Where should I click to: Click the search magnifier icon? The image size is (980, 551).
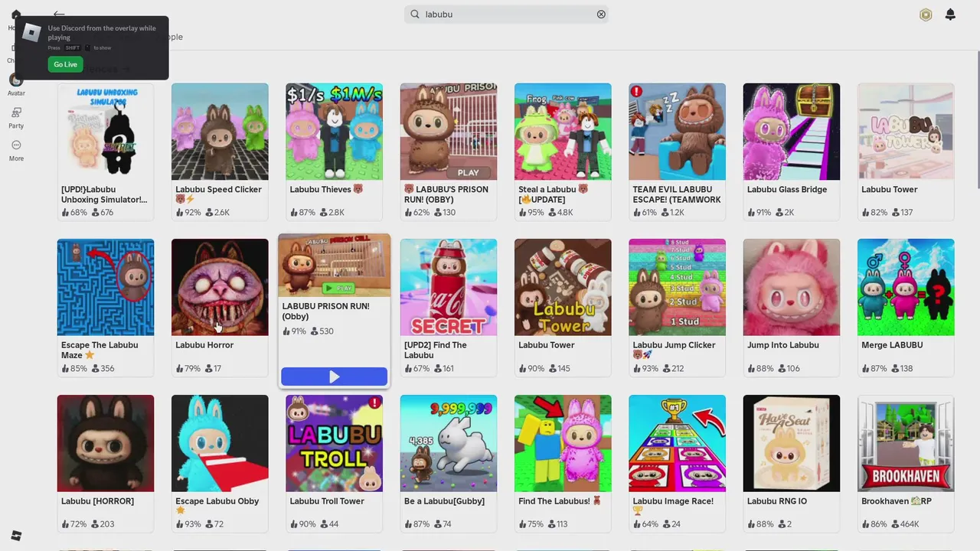(415, 14)
